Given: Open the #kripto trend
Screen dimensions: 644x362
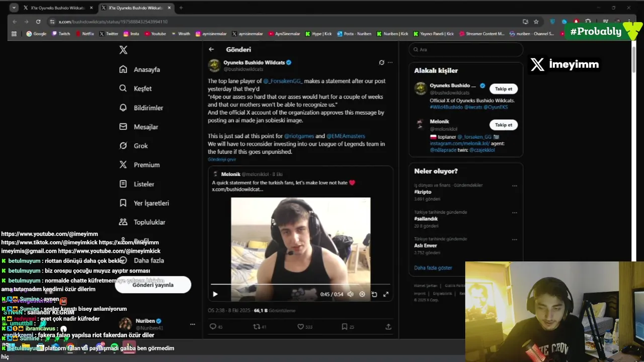Looking at the screenshot, I should pos(423,192).
